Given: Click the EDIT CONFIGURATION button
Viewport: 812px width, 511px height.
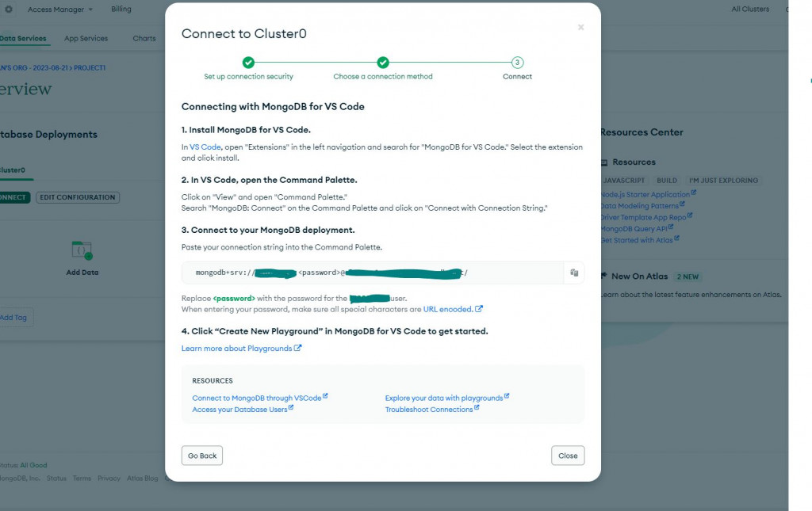Looking at the screenshot, I should pyautogui.click(x=78, y=197).
